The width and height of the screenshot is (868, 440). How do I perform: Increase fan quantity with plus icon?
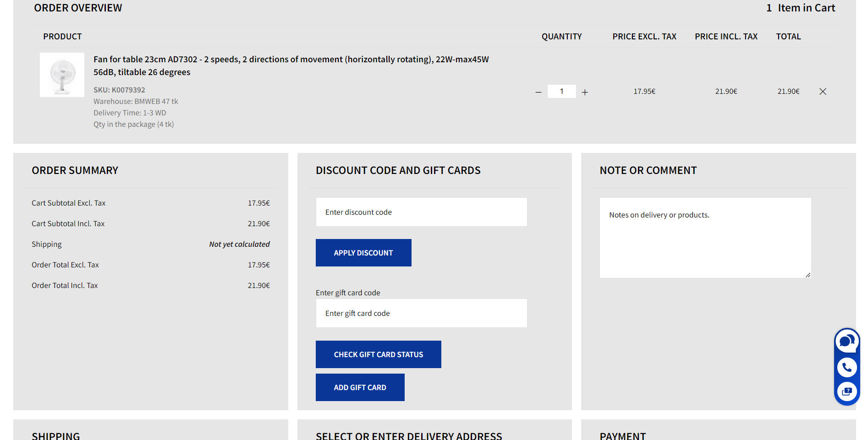tap(585, 92)
